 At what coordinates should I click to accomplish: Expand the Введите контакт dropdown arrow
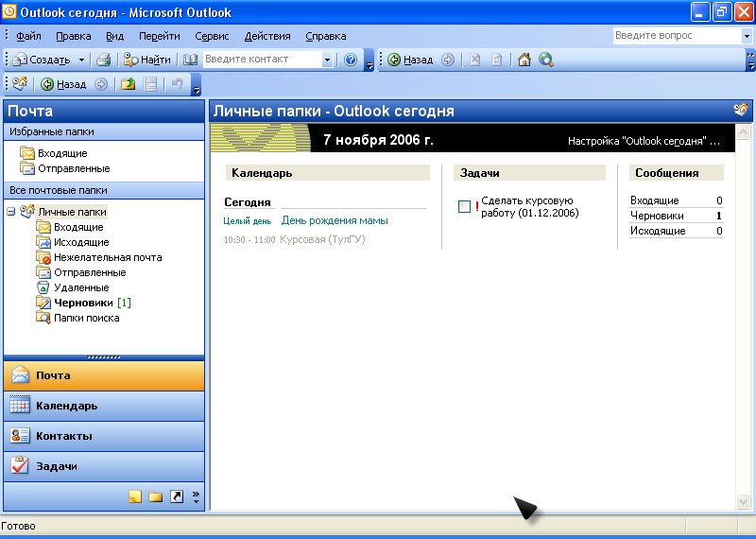(327, 60)
